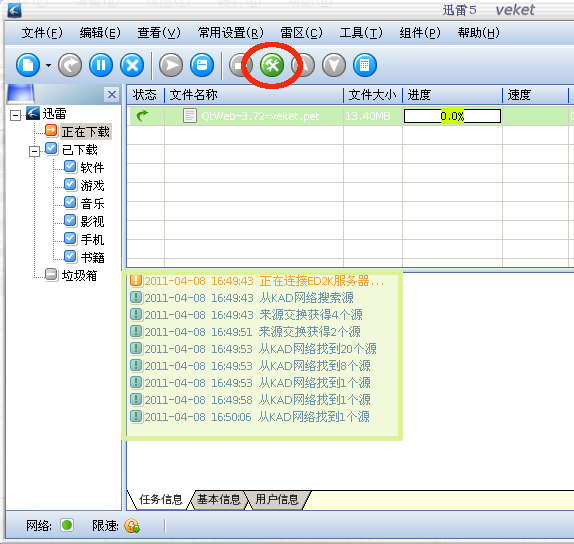Screen dimensions: 574x544
Task: Open the blue calculator toolbar icon
Action: coord(365,66)
